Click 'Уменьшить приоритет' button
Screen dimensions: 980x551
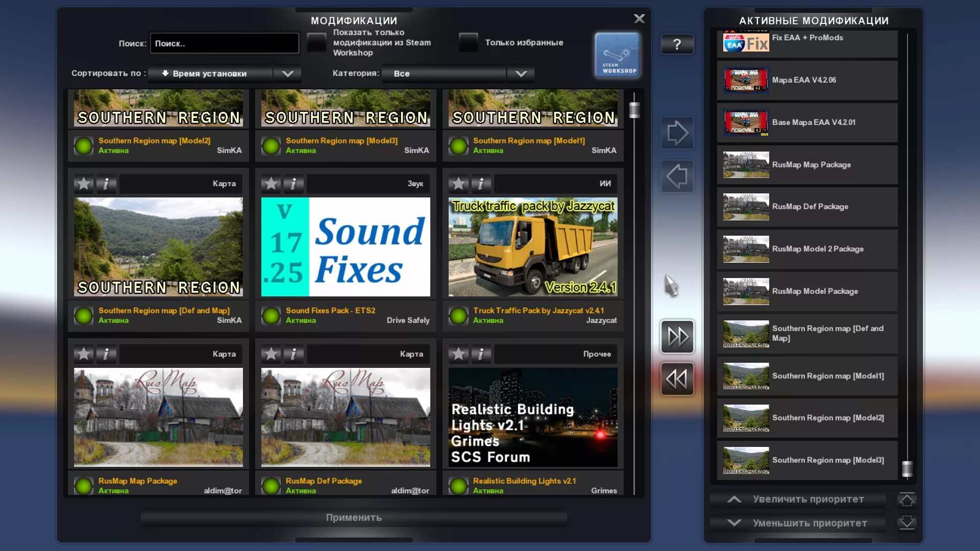(x=798, y=523)
